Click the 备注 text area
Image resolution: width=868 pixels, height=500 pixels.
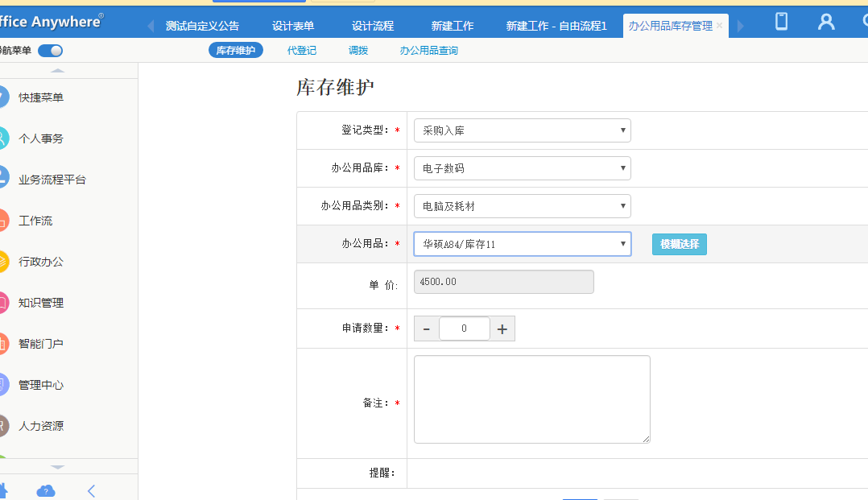point(531,399)
